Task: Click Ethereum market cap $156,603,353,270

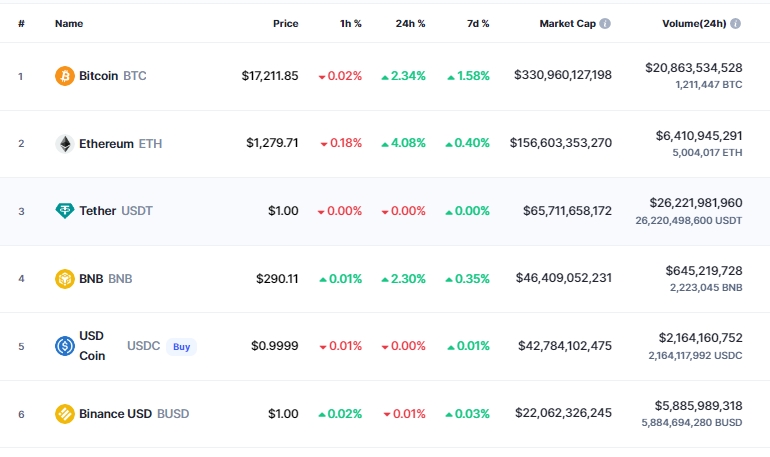Action: click(x=561, y=143)
